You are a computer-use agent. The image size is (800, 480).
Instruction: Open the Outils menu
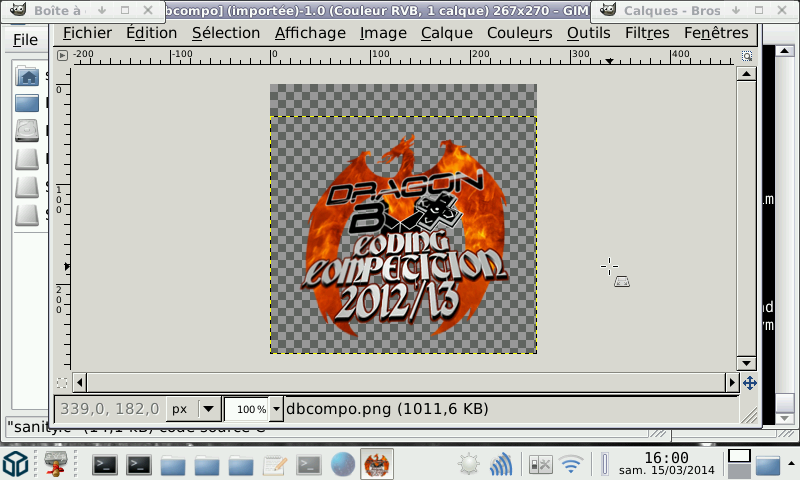tap(588, 33)
